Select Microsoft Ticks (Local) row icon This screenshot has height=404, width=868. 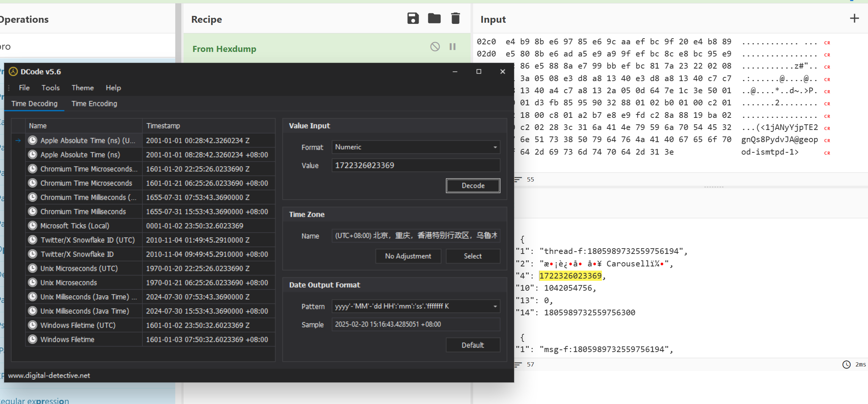[x=33, y=225]
